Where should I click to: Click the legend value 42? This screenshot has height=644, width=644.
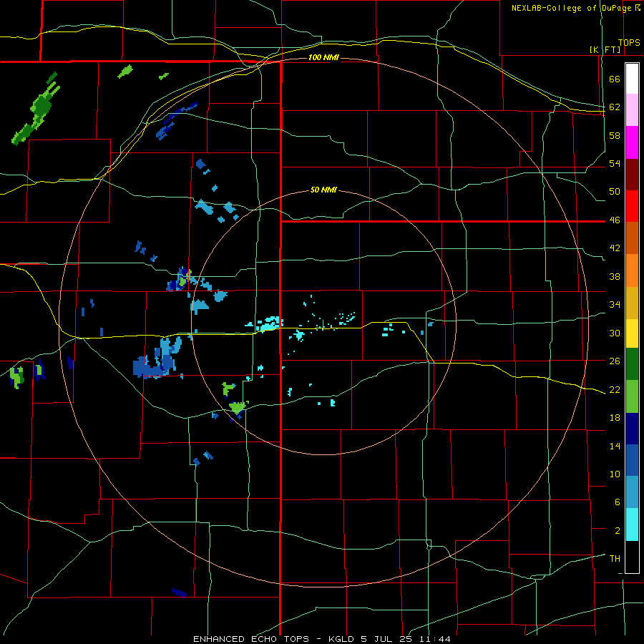(615, 248)
